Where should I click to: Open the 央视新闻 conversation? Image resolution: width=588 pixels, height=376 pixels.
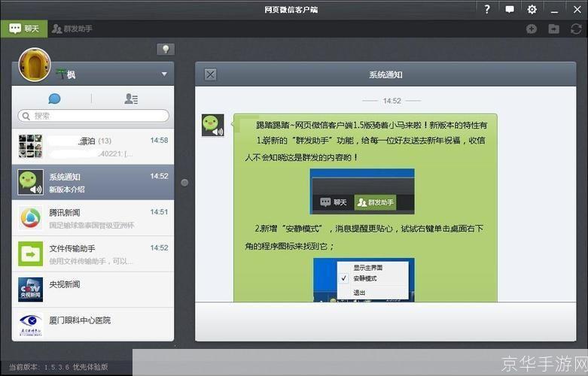pyautogui.click(x=93, y=290)
